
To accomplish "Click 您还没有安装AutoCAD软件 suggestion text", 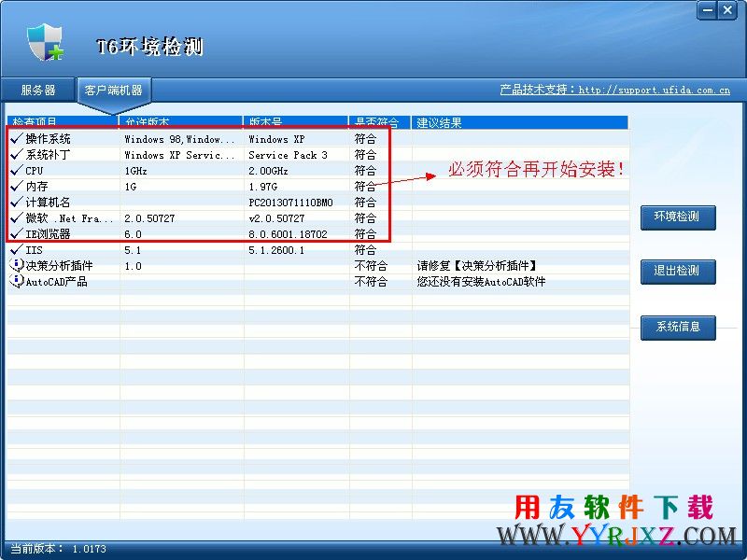I will pyautogui.click(x=481, y=282).
